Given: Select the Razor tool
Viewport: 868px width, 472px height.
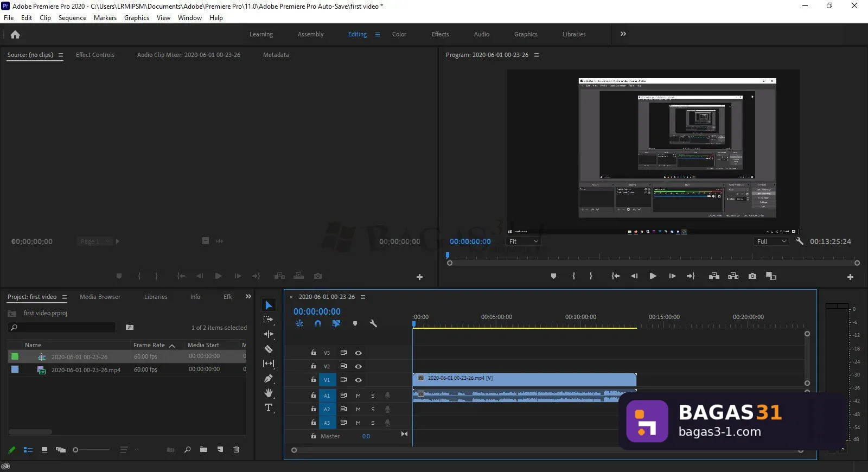Looking at the screenshot, I should point(269,349).
